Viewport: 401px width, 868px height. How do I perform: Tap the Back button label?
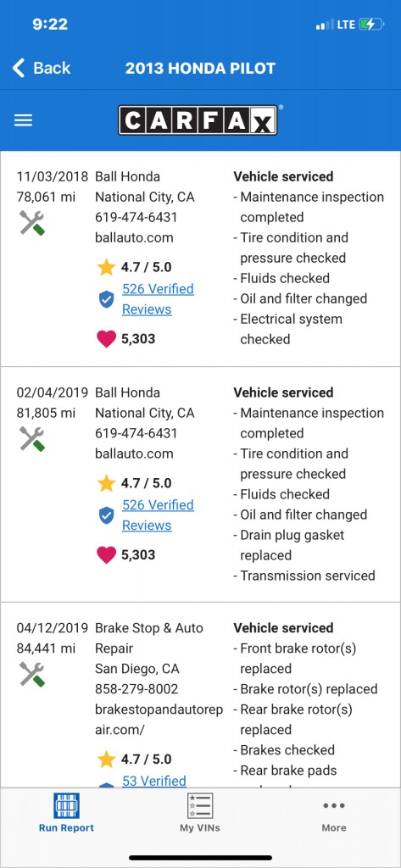click(52, 68)
